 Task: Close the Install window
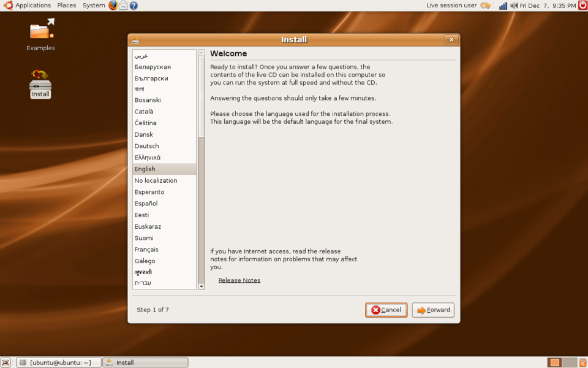pos(451,39)
